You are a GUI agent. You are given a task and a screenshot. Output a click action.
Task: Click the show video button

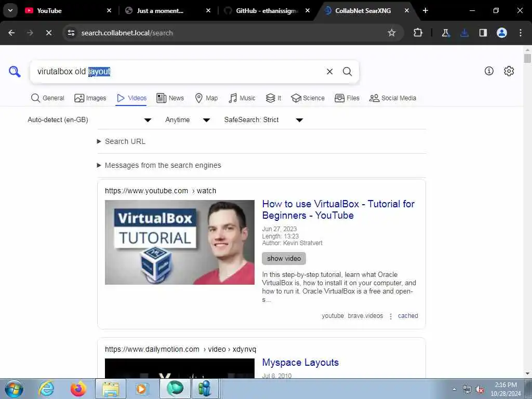click(284, 259)
